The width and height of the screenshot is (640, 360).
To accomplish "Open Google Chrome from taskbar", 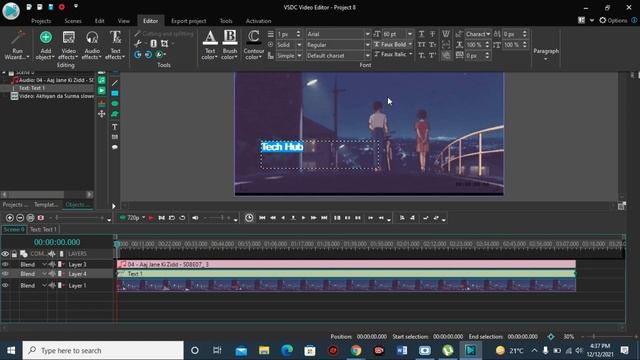I will [x=356, y=350].
